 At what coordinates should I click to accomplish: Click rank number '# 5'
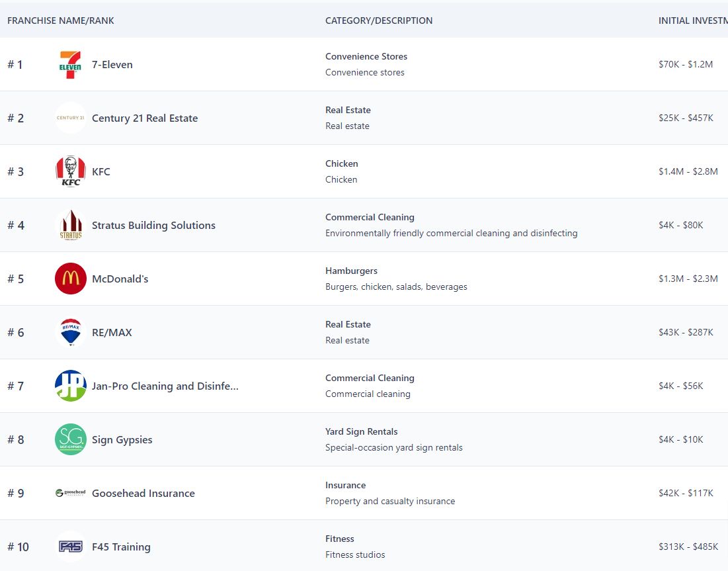[x=16, y=279]
